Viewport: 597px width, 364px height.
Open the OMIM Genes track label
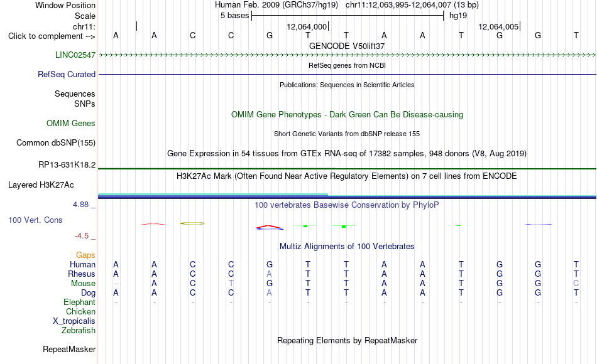coord(71,123)
